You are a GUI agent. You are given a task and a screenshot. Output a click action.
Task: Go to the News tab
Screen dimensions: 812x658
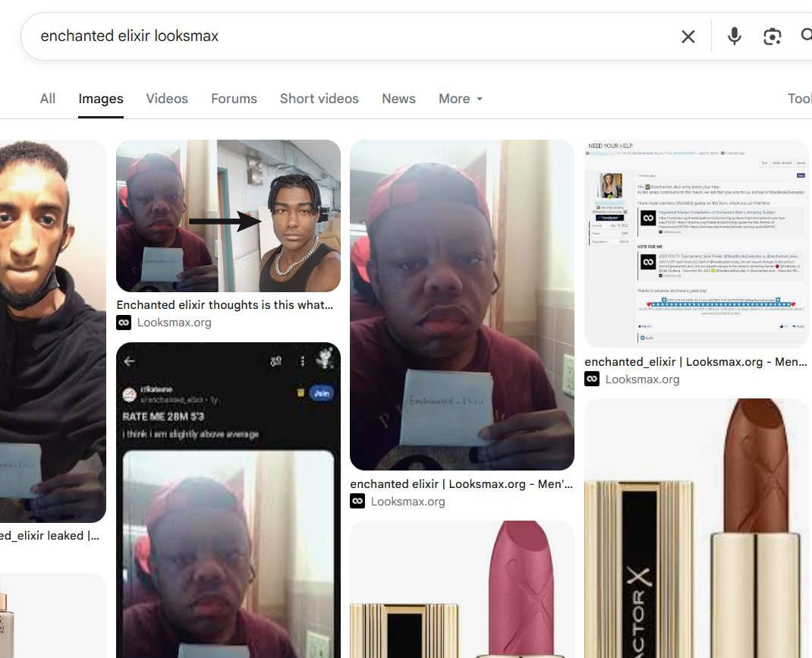tap(398, 99)
